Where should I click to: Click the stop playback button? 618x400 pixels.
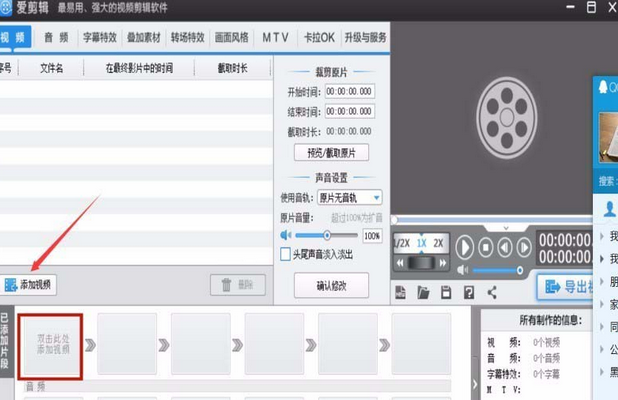point(486,247)
